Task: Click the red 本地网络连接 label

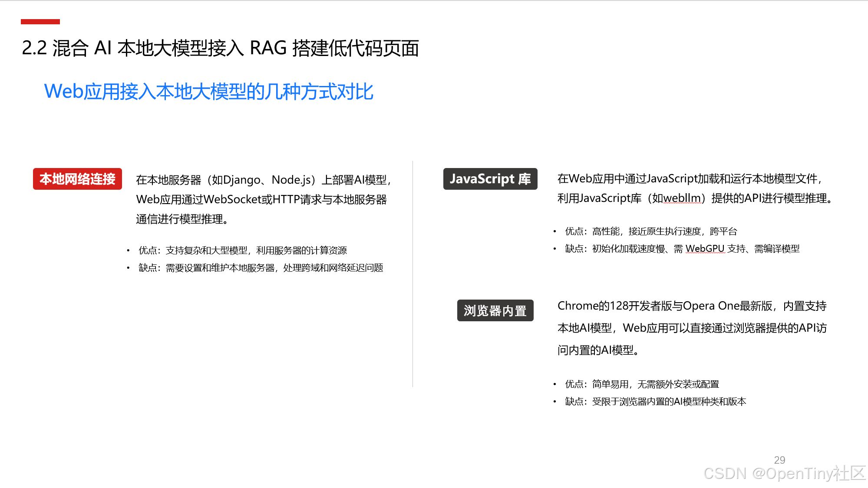Action: [x=77, y=179]
